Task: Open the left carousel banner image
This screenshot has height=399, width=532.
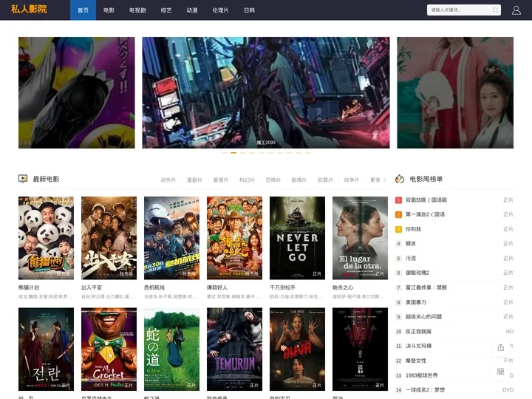Action: pyautogui.click(x=76, y=92)
